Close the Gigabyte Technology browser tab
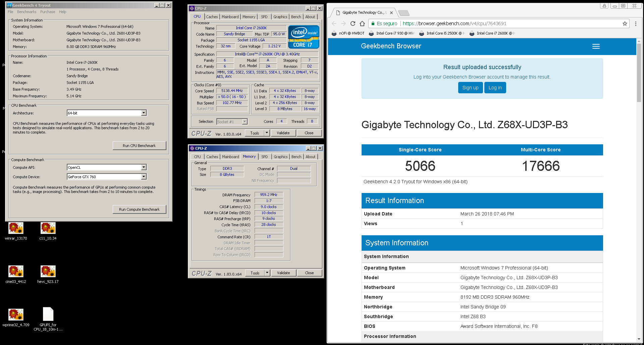Screen dimensions: 644x345 pos(391,13)
